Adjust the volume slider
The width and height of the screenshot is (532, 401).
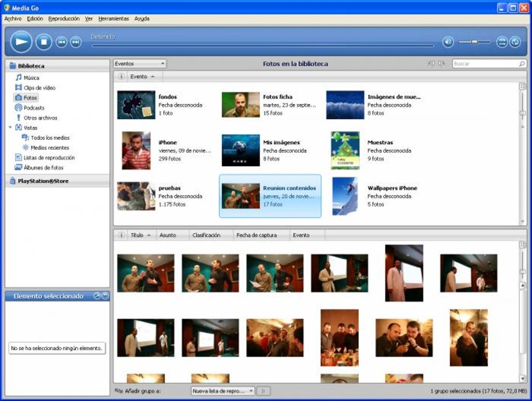(x=474, y=42)
